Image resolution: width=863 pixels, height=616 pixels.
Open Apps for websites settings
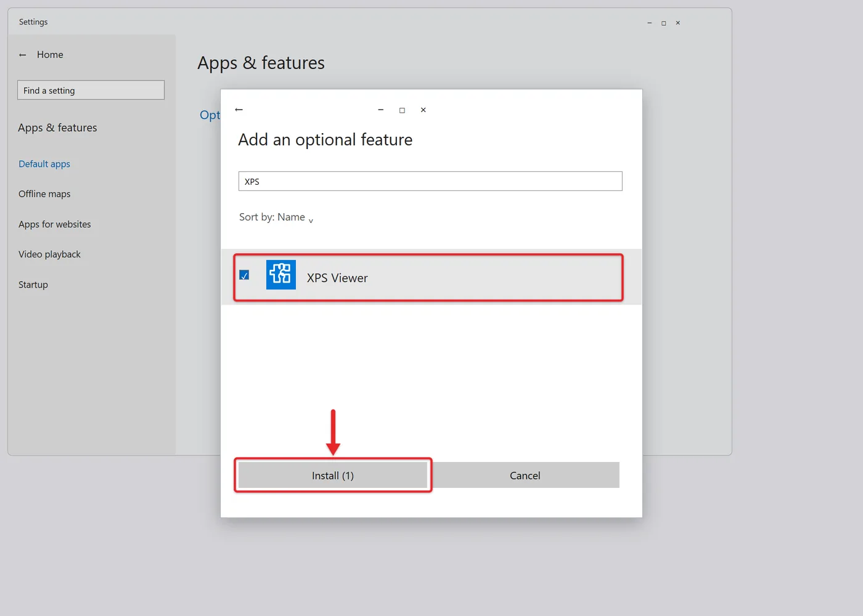(x=55, y=224)
